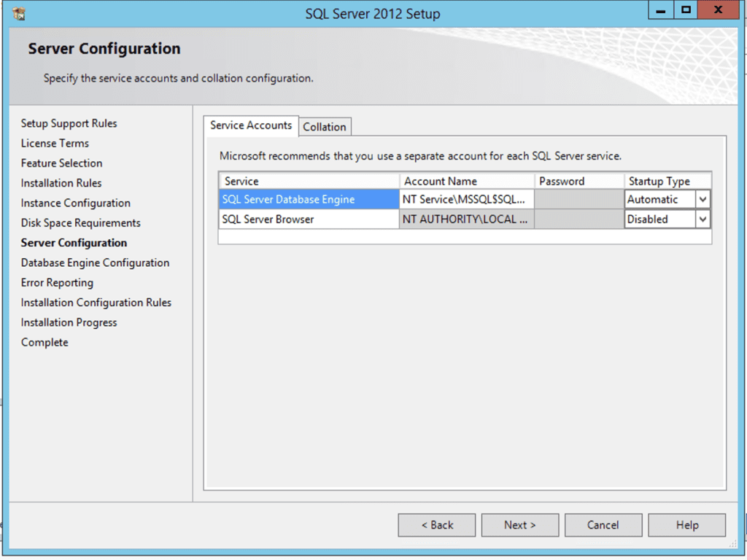Click the Next button to continue setup
The width and height of the screenshot is (747, 560).
pos(519,524)
